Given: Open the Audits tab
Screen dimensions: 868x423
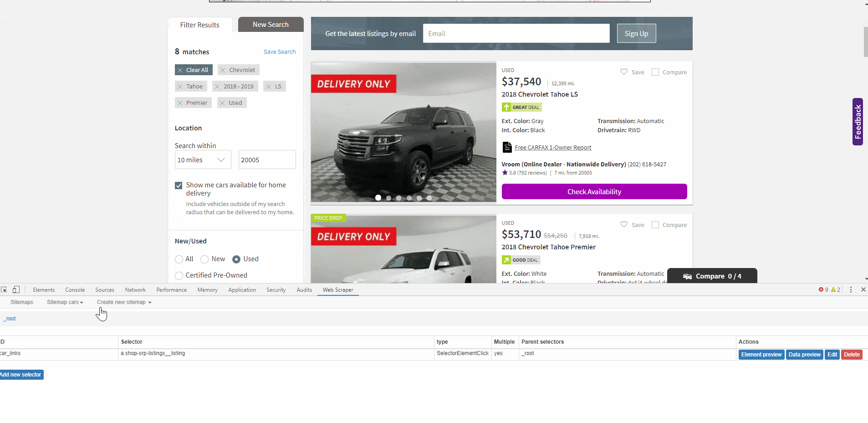Looking at the screenshot, I should [x=304, y=290].
